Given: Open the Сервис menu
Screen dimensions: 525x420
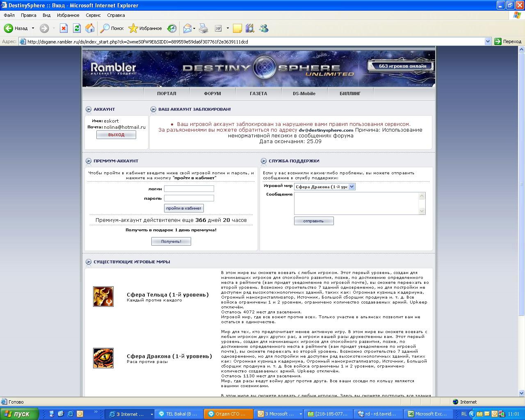Looking at the screenshot, I should pyautogui.click(x=93, y=15).
